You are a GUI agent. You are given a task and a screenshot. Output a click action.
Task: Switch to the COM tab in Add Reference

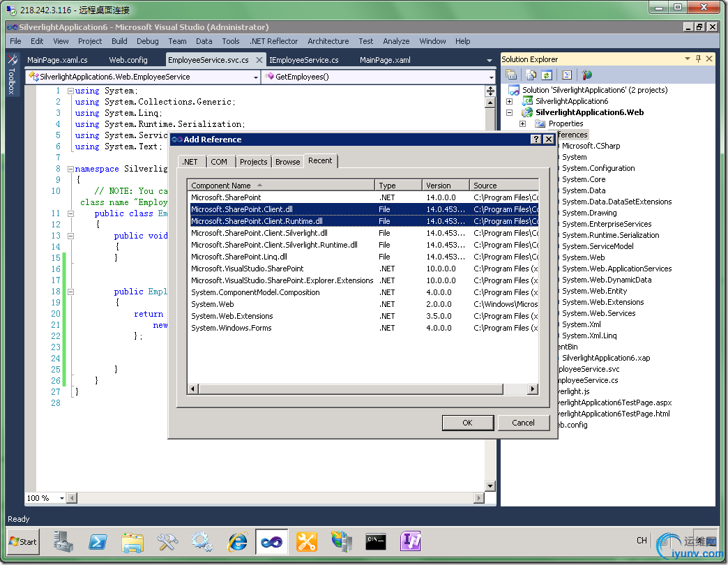[x=219, y=162]
